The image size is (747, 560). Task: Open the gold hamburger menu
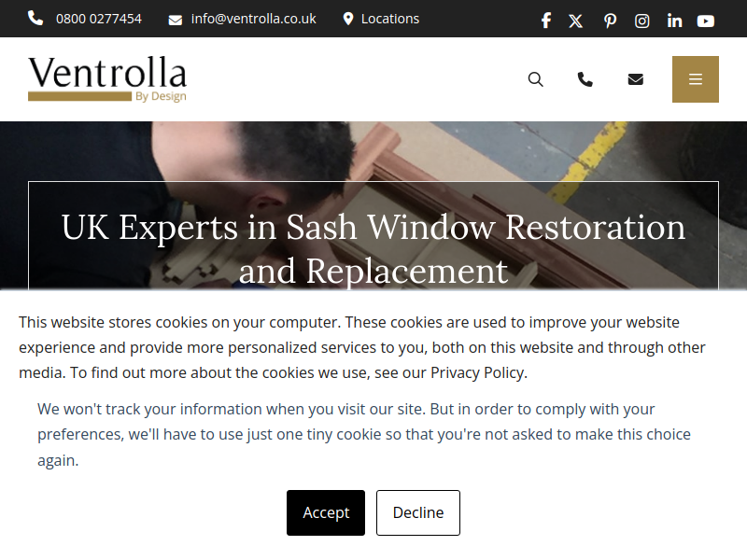coord(695,79)
